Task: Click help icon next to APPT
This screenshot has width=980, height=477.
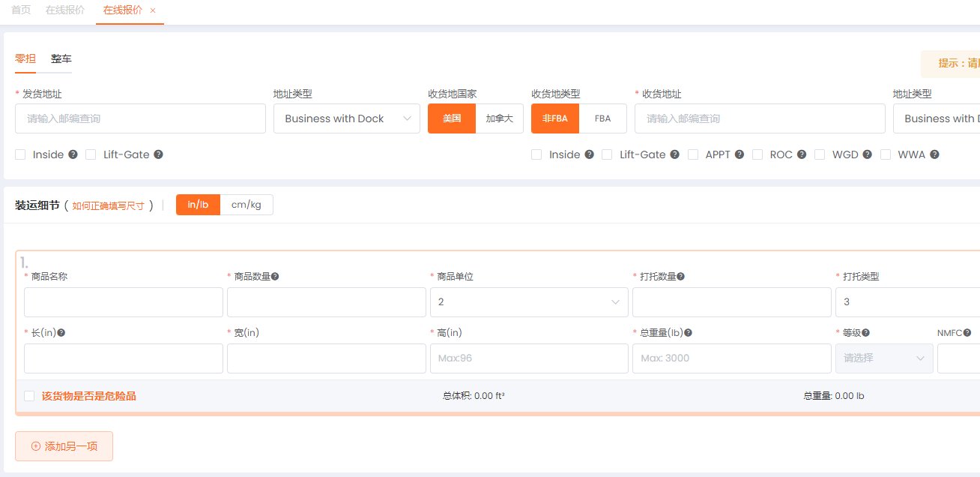Action: coord(739,154)
